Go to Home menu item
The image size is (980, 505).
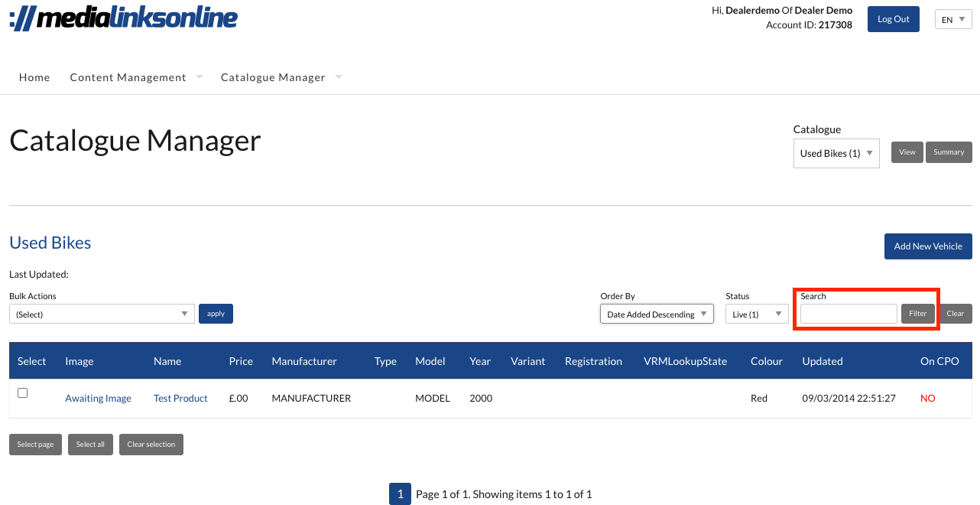(34, 77)
